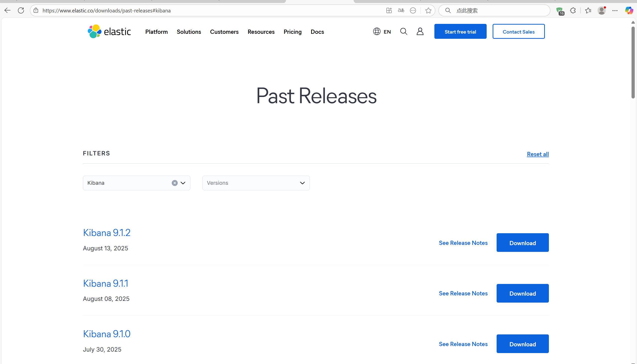Screen dimensions: 637x364
Task: Click the Past Releases heading
Action: click(x=316, y=96)
